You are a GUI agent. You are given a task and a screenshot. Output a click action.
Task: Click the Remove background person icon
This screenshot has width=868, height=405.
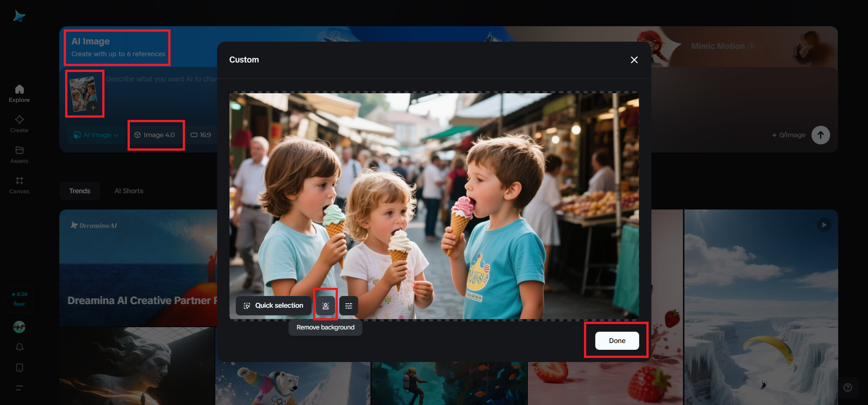click(325, 306)
